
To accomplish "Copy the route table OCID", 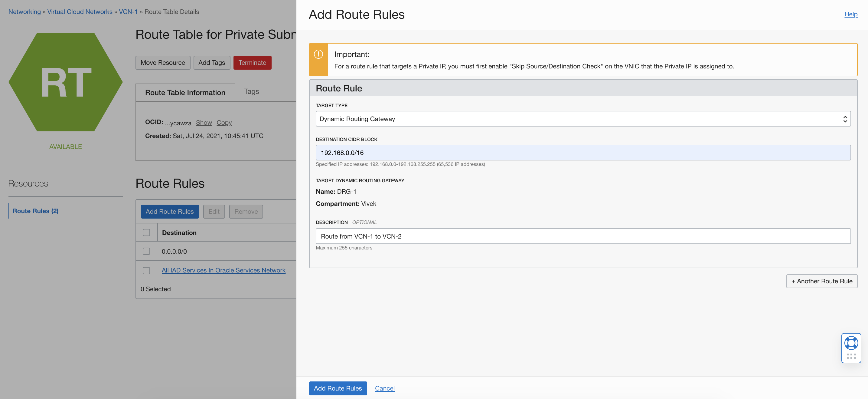I will (224, 122).
